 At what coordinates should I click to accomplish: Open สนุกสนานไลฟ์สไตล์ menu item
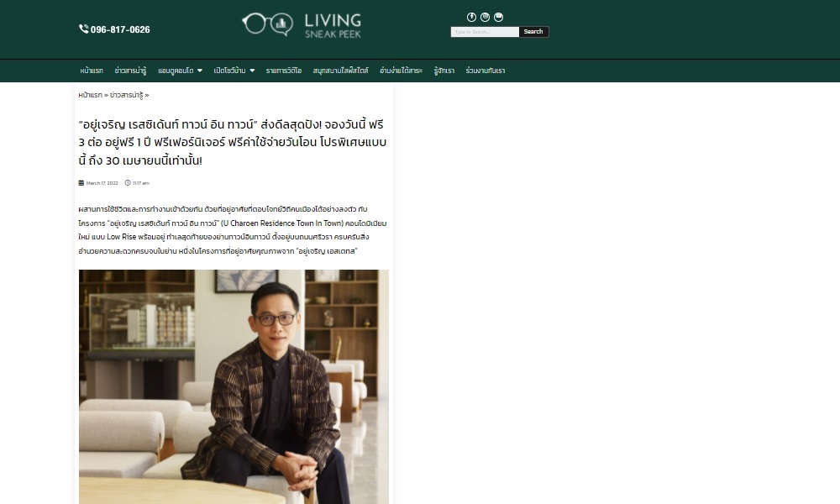pos(341,71)
